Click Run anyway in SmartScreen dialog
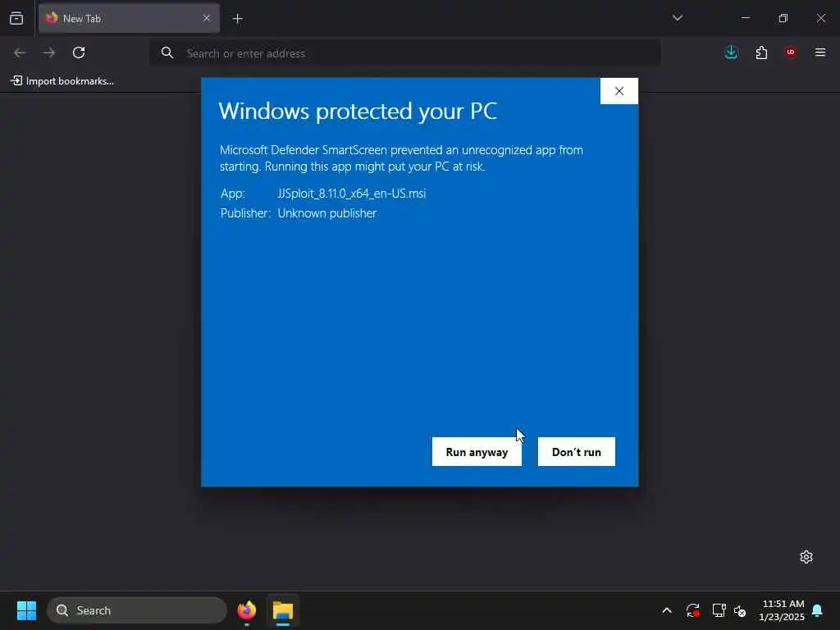Screen dimensions: 840x630 coord(477,452)
